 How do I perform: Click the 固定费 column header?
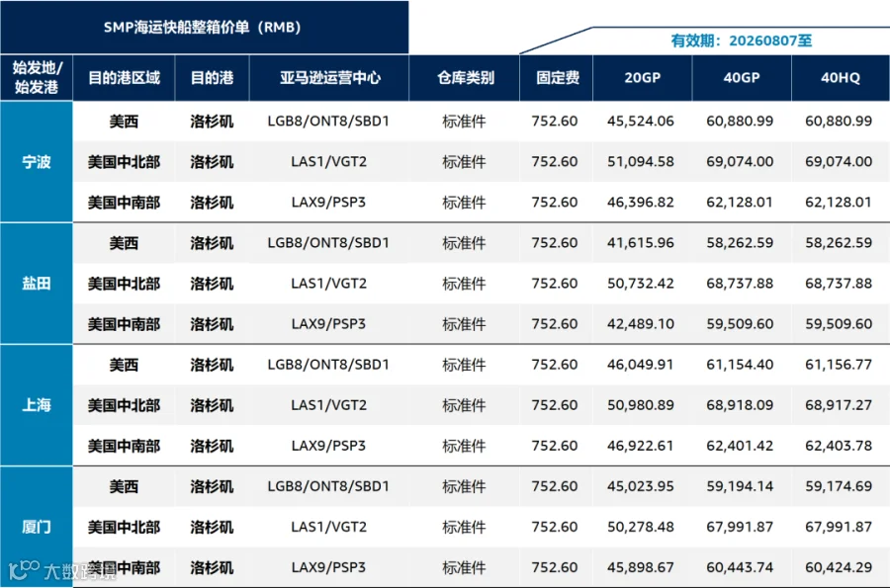557,78
